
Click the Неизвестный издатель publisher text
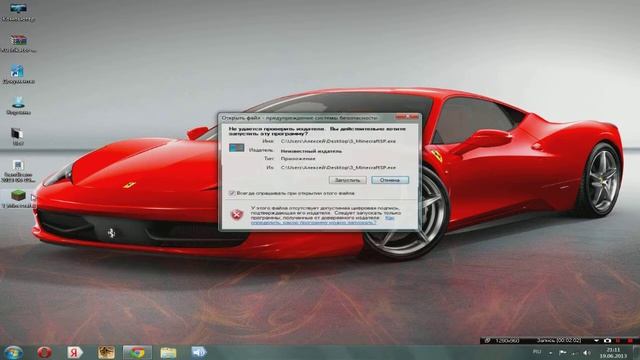pos(311,151)
